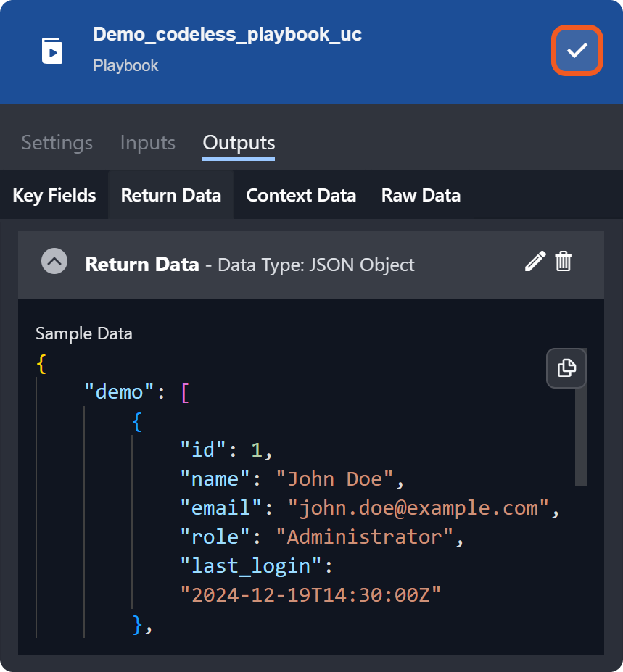Click the Demo_codeless_playbook_uc title
Image resolution: width=623 pixels, height=672 pixels.
227,34
